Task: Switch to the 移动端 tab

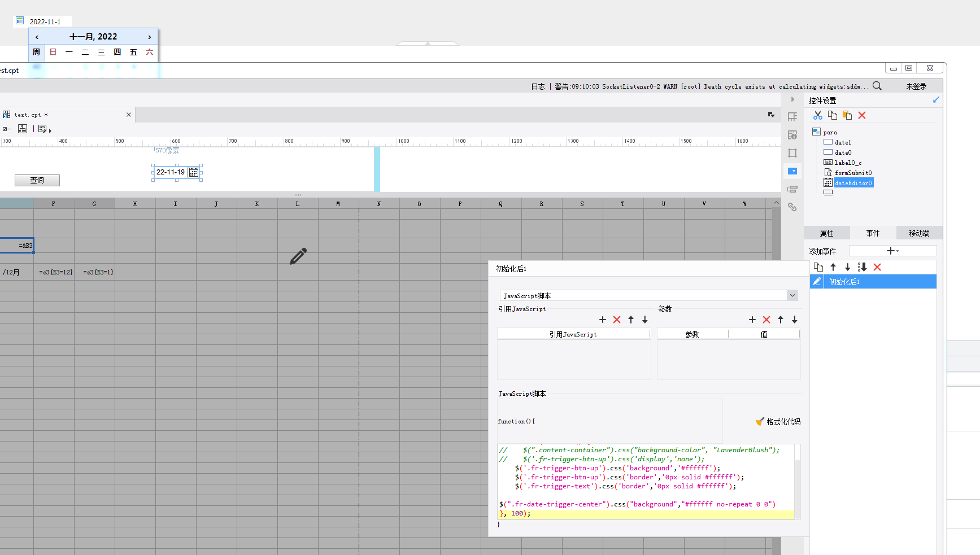Action: pos(919,233)
